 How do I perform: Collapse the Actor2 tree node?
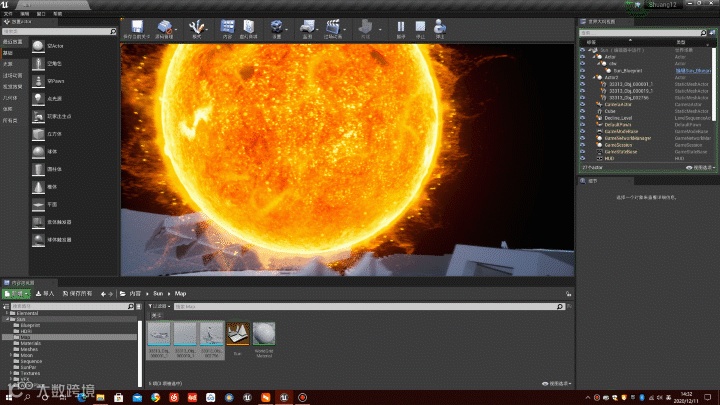[x=592, y=76]
